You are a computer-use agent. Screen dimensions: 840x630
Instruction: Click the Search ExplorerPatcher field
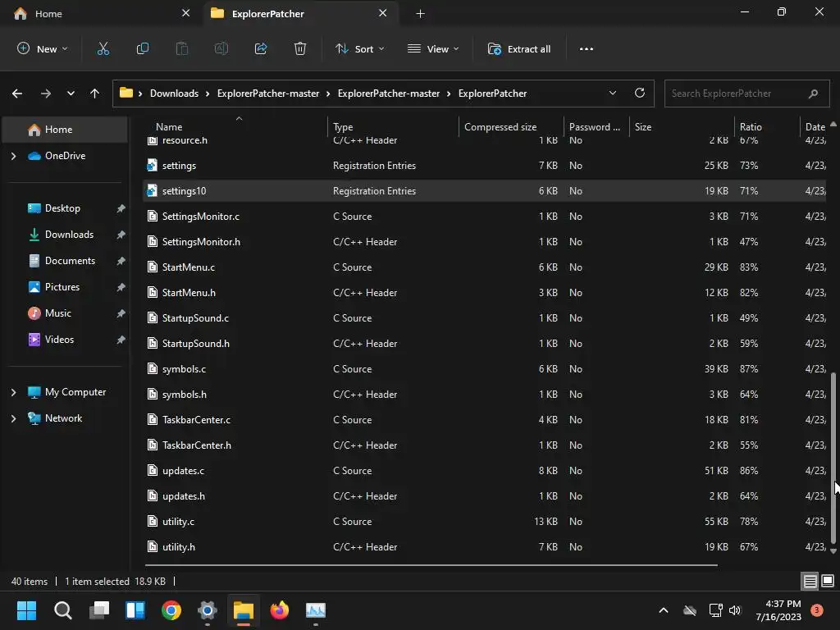point(746,94)
